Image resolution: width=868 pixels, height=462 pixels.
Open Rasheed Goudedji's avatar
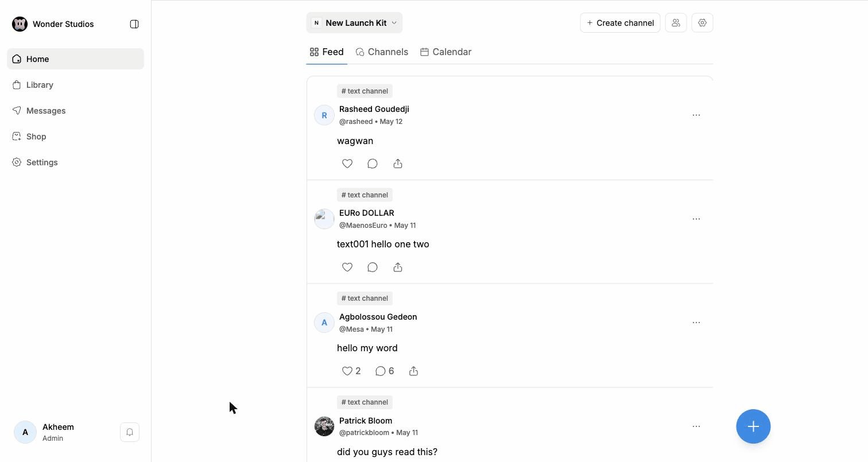(x=324, y=115)
